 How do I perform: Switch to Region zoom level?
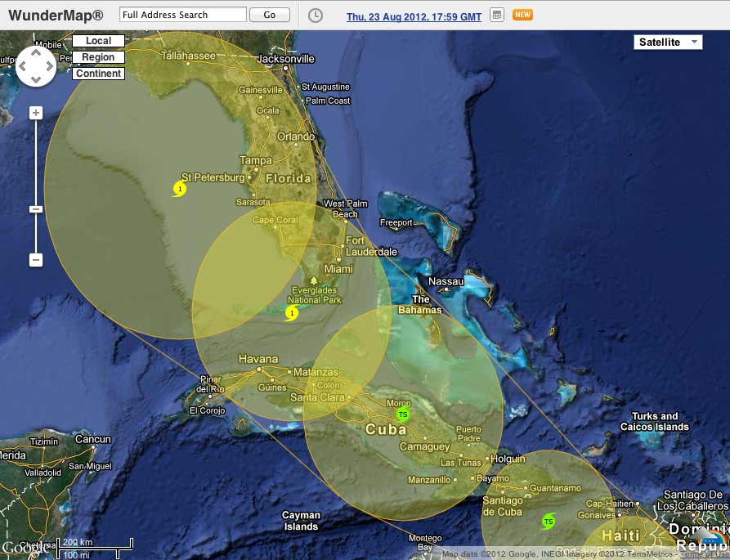click(98, 57)
